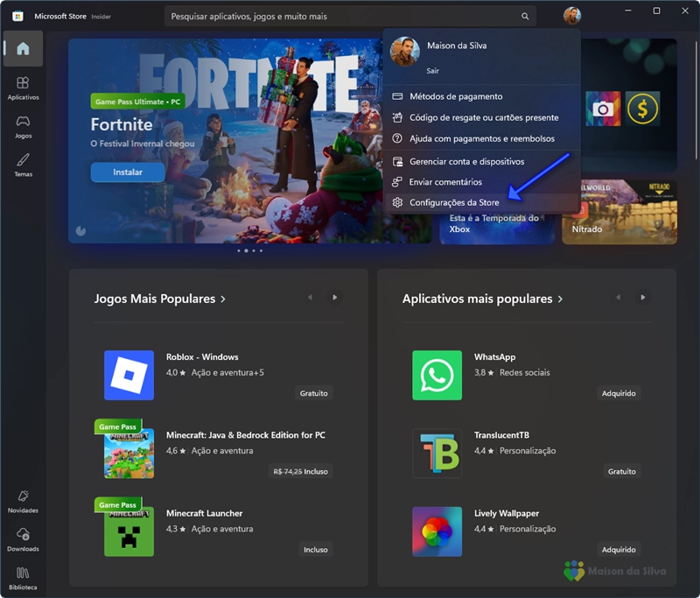The width and height of the screenshot is (700, 598).
Task: Go to Jogos section in sidebar
Action: 23,126
